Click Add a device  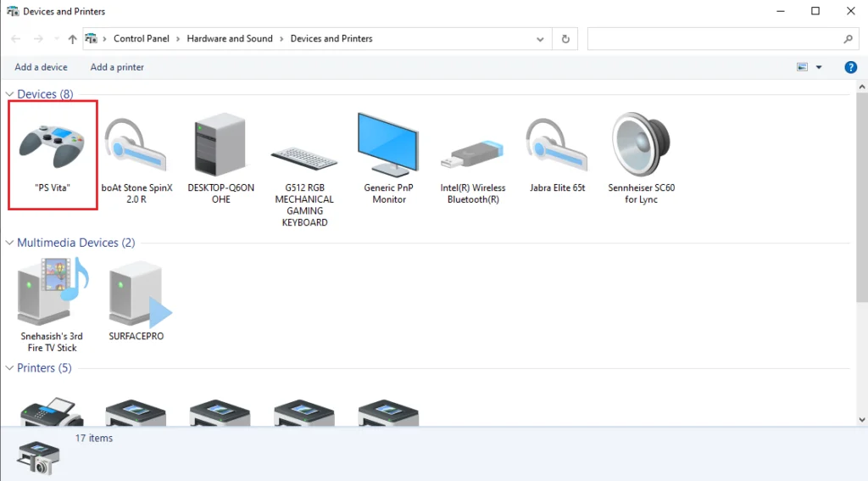(x=41, y=67)
